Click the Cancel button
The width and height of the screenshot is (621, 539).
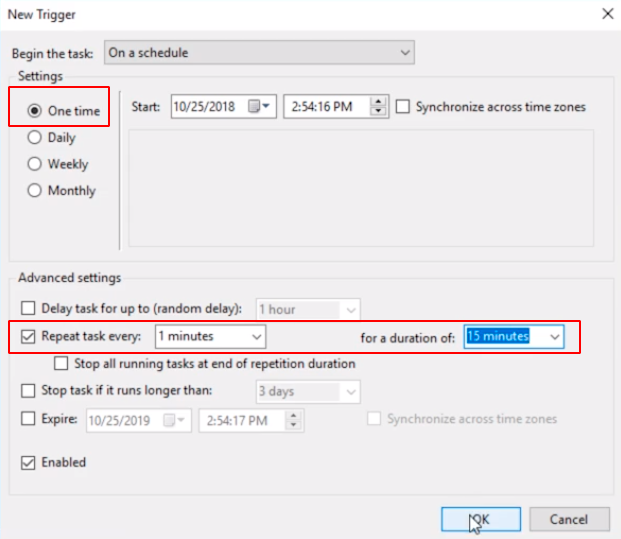click(x=569, y=519)
